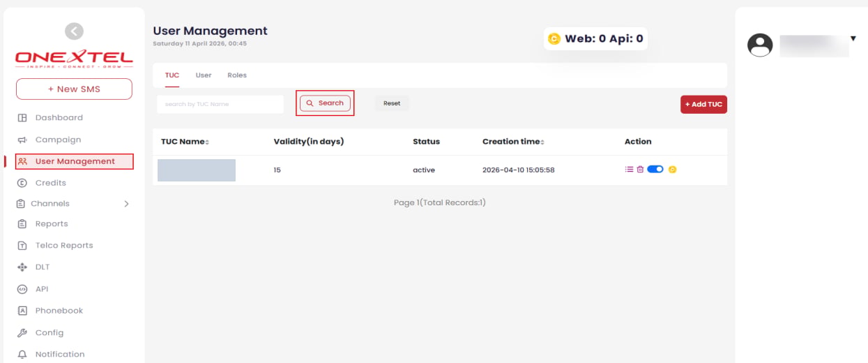Switch to the Roles tab

237,75
